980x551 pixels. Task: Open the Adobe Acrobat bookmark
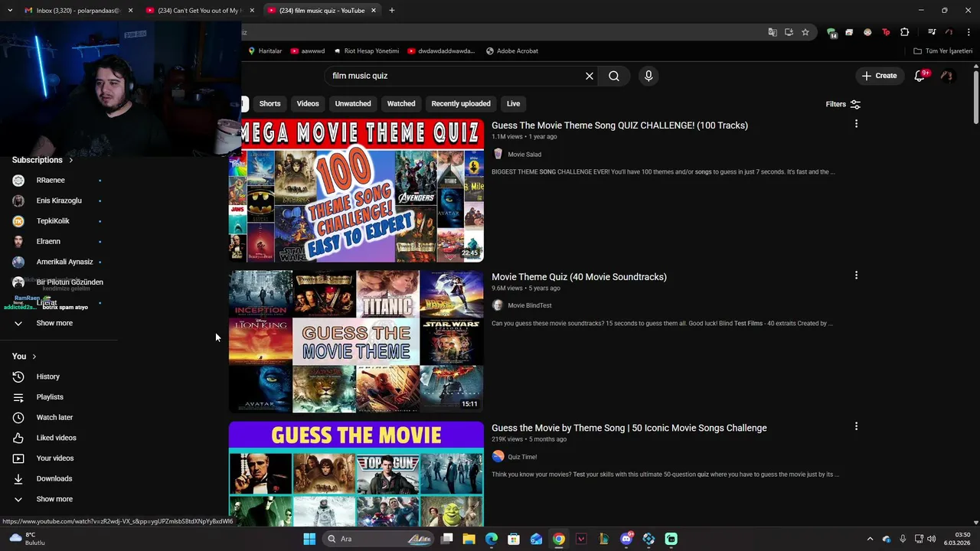coord(512,51)
